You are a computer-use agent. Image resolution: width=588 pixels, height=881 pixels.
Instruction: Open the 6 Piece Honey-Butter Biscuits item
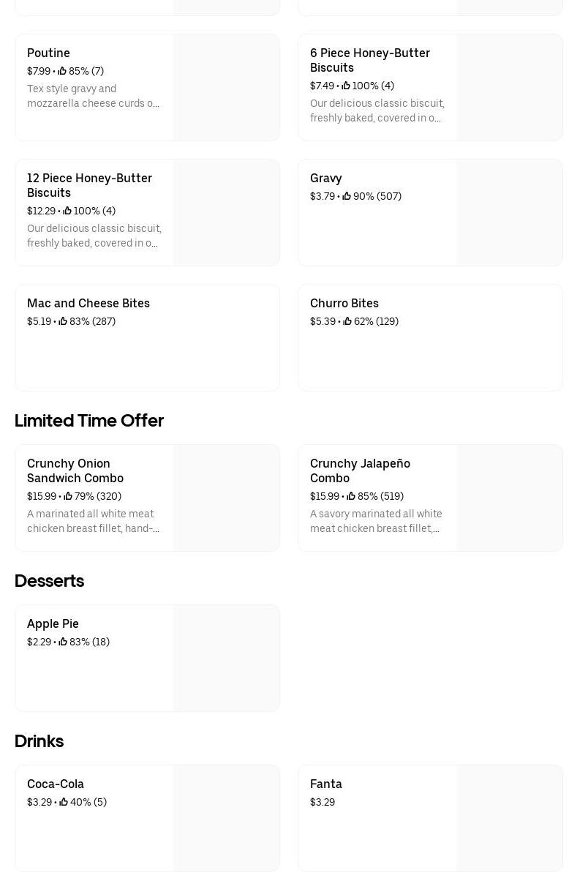point(369,60)
